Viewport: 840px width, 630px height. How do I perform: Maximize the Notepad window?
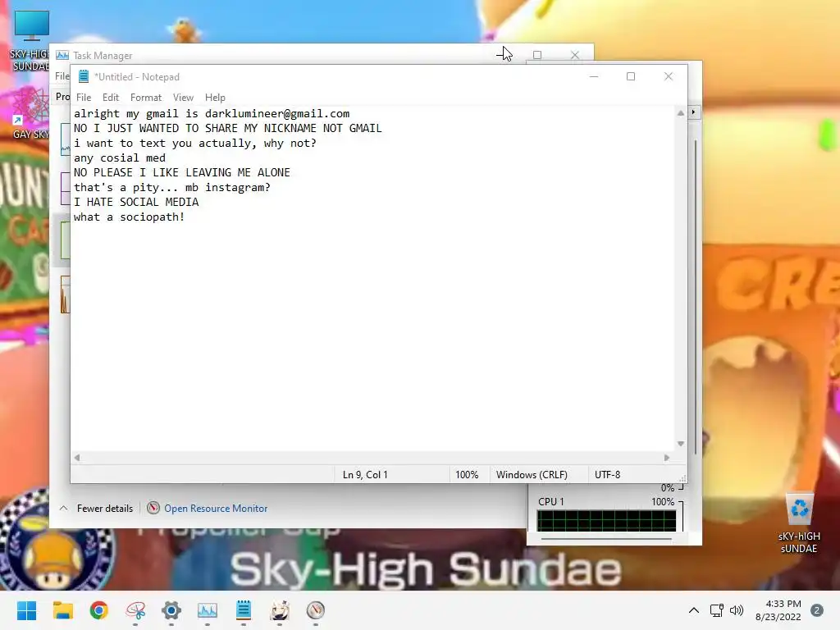tap(631, 76)
